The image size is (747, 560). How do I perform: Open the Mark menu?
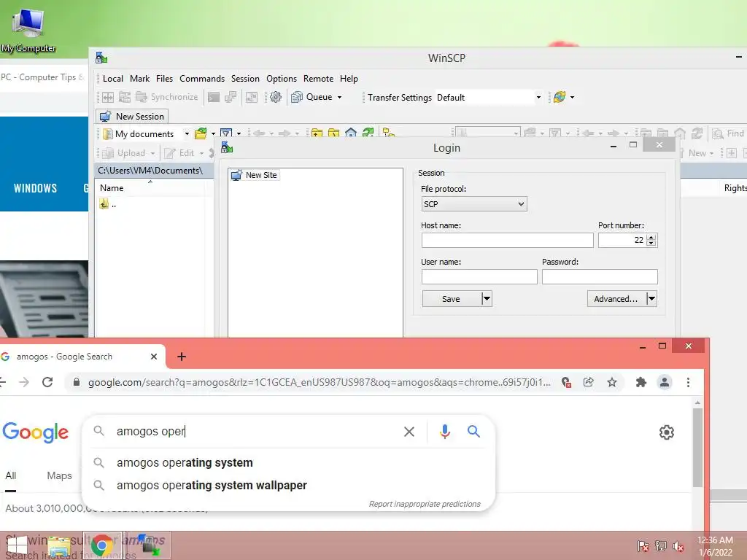[139, 79]
